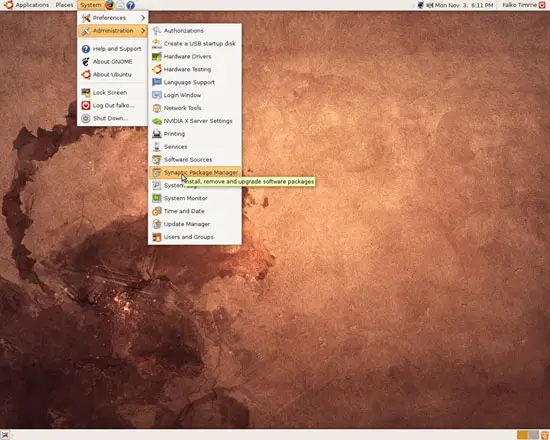
Task: Click the date and time clock
Action: pos(464,5)
